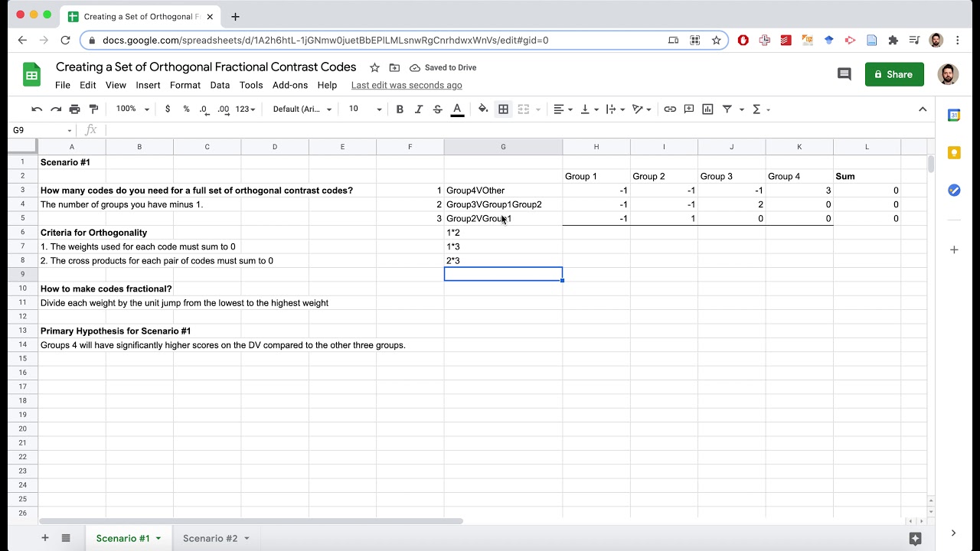Click the Print icon
The image size is (980, 551).
coord(74,109)
